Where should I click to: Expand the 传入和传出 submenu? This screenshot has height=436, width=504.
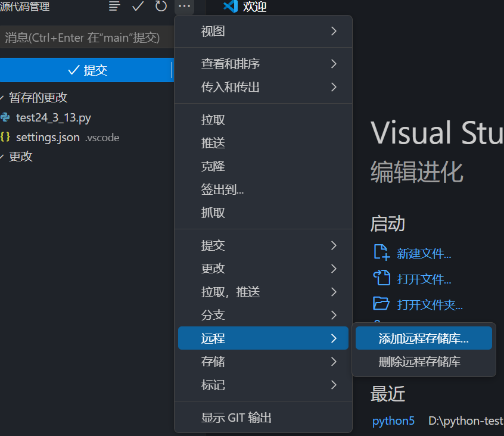point(263,87)
